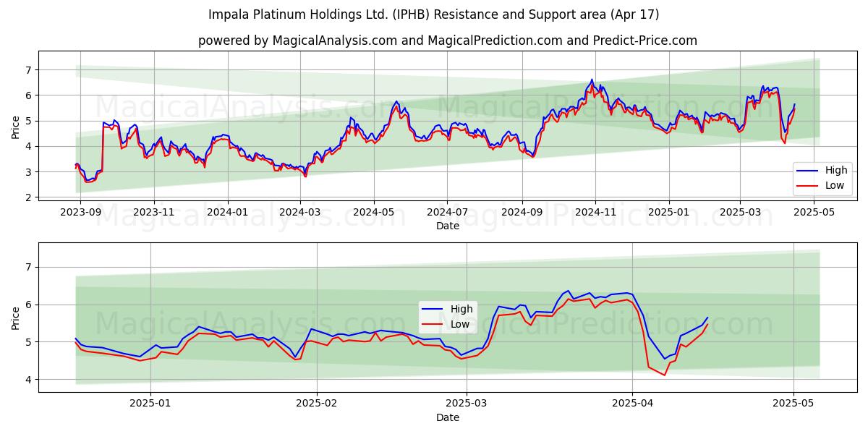
Task: Click the bottom chart '2025-01' date label
Action: [151, 404]
